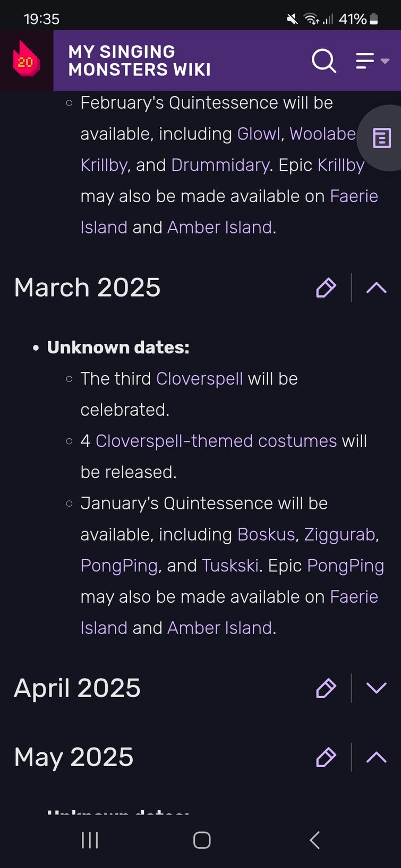Open the Drummidary monster link
This screenshot has width=401, height=868.
click(220, 165)
